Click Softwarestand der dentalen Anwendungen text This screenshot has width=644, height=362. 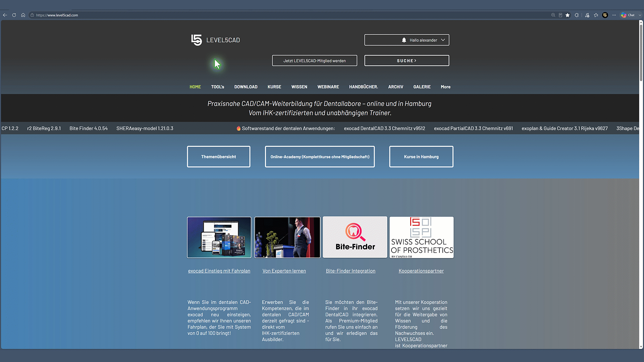click(288, 128)
